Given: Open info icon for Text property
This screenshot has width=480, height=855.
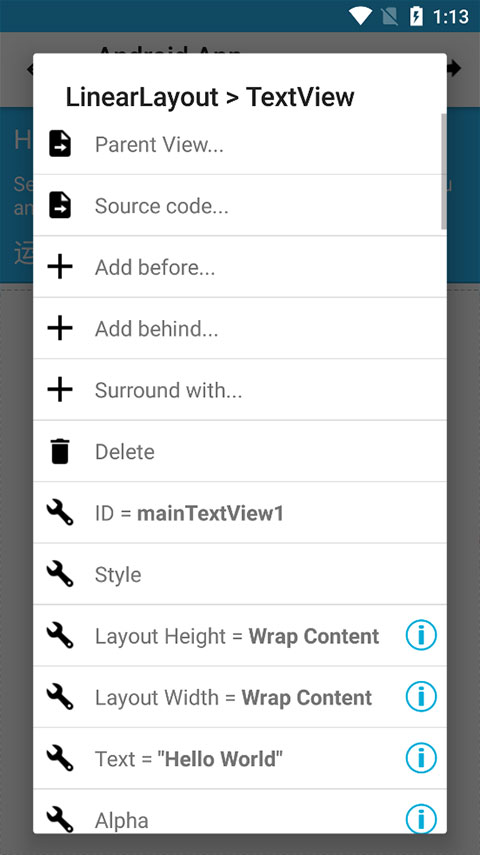Looking at the screenshot, I should 421,758.
